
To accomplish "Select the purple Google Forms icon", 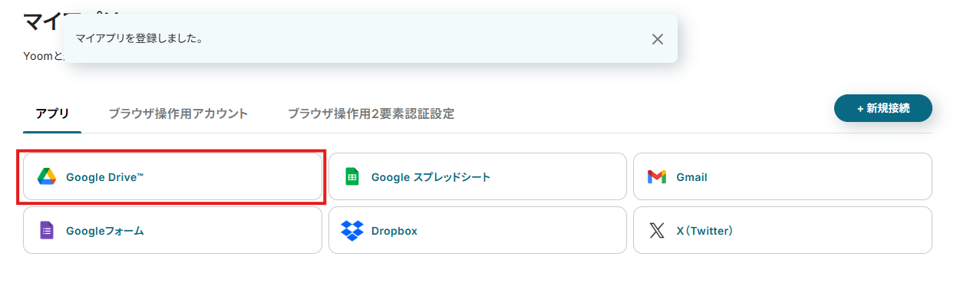I will pyautogui.click(x=47, y=230).
